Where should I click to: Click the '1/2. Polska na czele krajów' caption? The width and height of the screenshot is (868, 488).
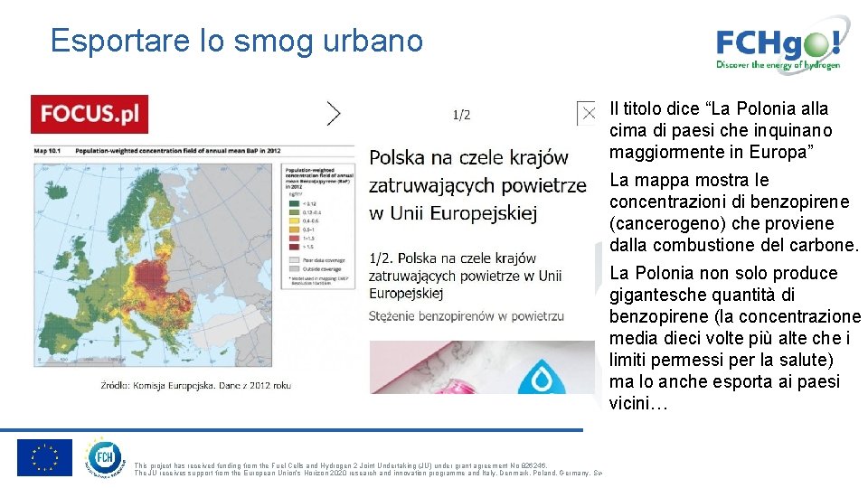click(x=452, y=258)
